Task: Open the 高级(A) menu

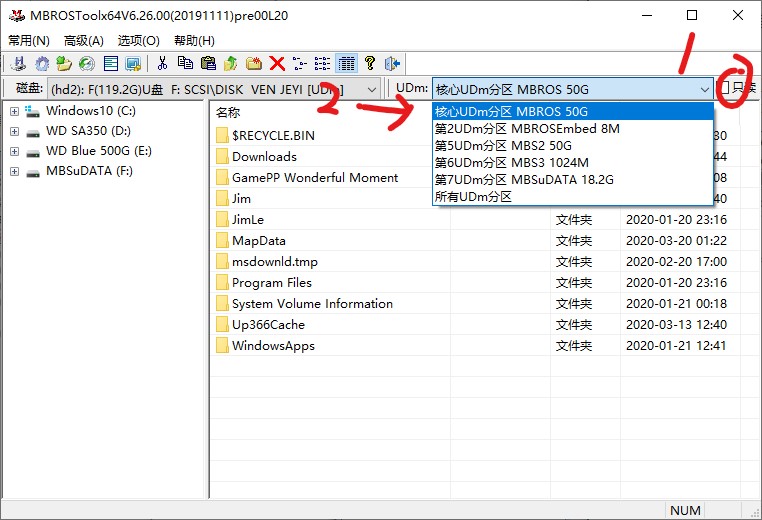Action: coord(83,41)
